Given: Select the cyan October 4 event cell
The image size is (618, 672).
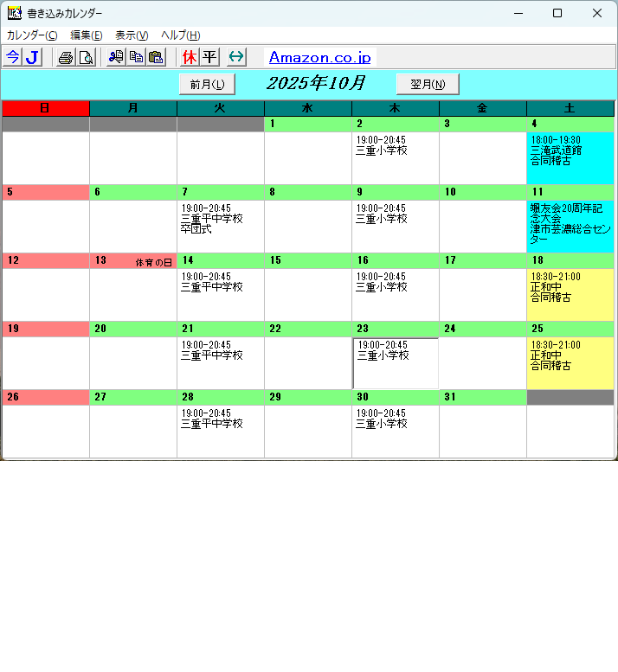Looking at the screenshot, I should click(x=570, y=157).
